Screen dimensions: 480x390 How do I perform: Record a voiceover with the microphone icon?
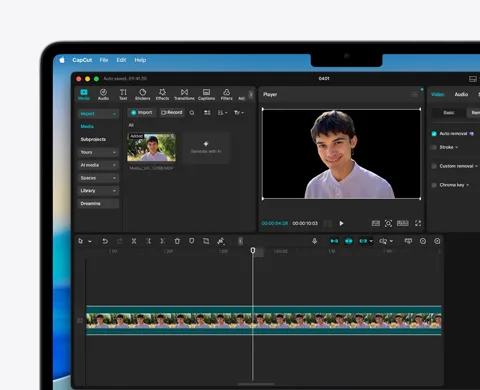[x=314, y=241]
